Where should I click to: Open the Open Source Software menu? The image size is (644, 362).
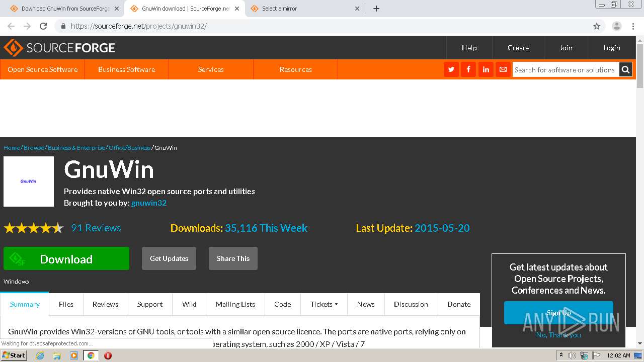pyautogui.click(x=42, y=69)
